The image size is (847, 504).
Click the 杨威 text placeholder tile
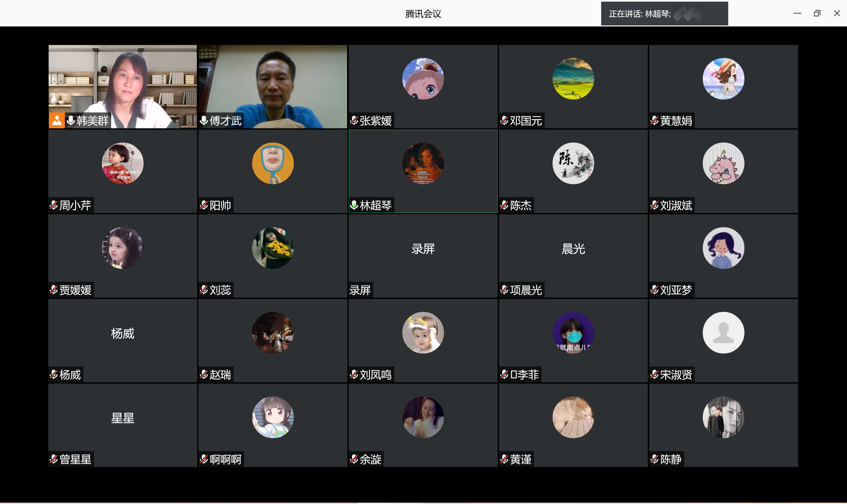click(x=122, y=333)
